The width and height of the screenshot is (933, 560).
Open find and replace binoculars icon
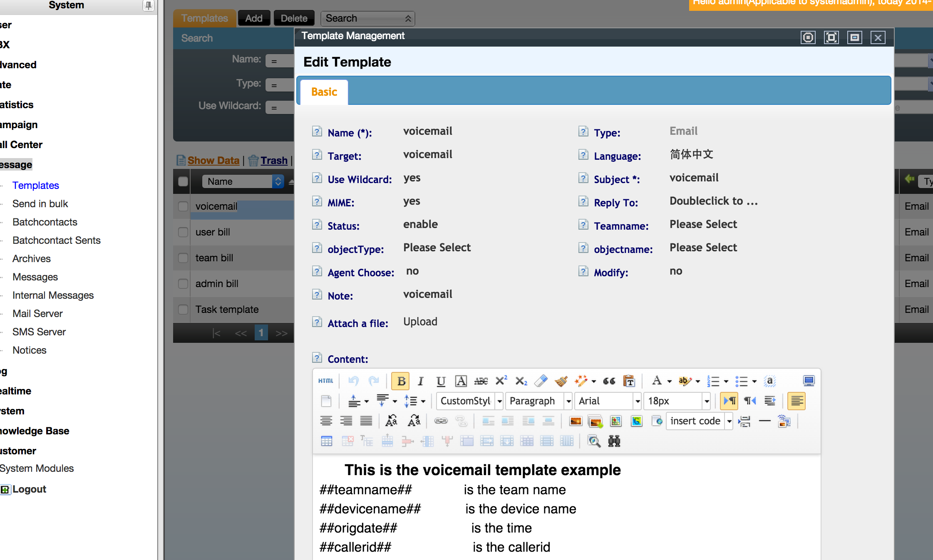pos(614,441)
